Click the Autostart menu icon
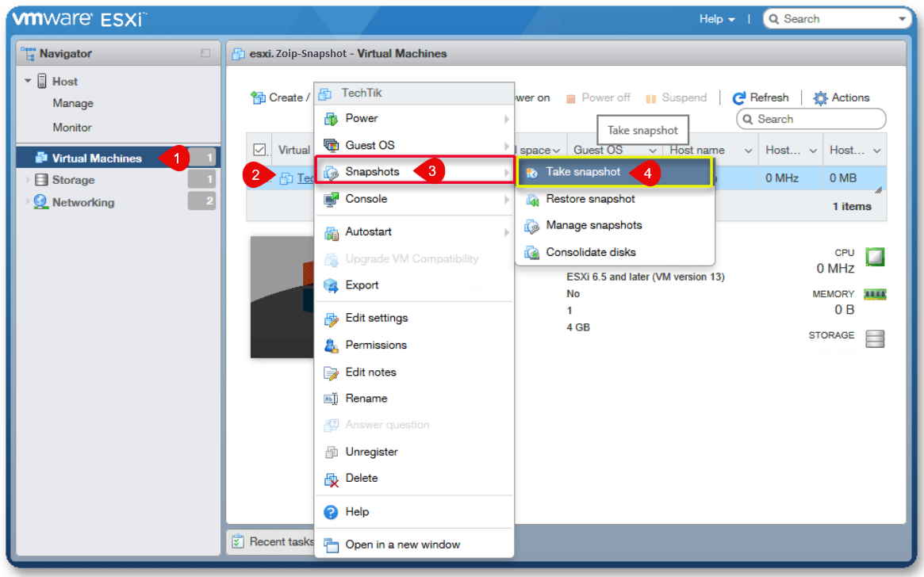Image resolution: width=924 pixels, height=577 pixels. pyautogui.click(x=332, y=232)
